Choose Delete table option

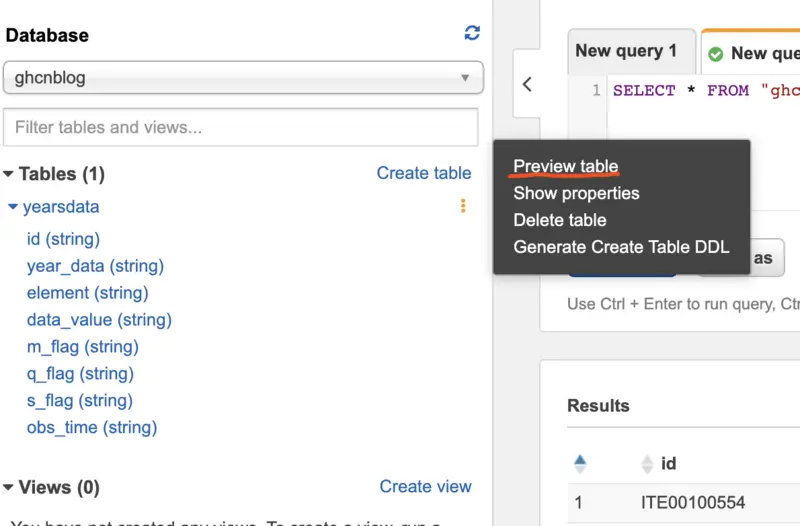coord(559,220)
